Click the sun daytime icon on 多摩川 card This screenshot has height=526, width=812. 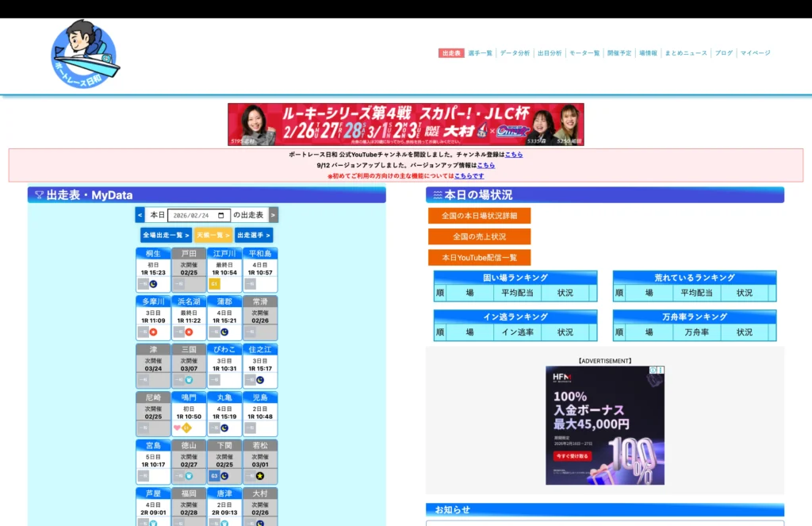click(x=152, y=331)
